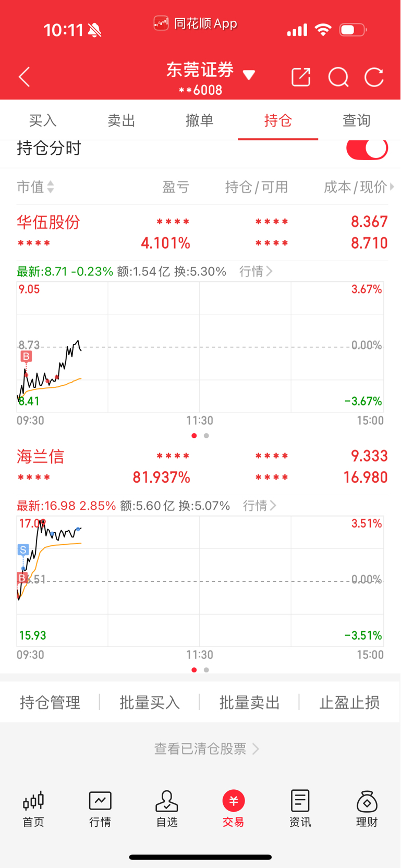The width and height of the screenshot is (401, 868).
Task: Tap the back arrow icon
Action: 25,77
